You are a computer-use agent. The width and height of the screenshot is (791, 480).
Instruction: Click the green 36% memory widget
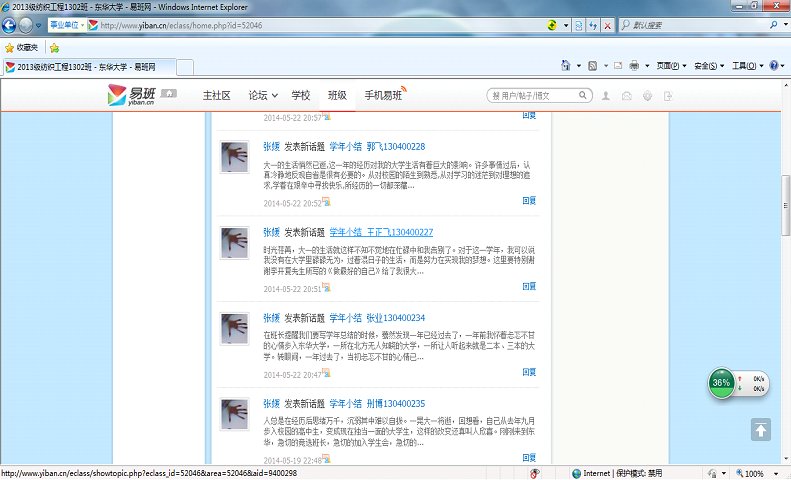(x=721, y=383)
